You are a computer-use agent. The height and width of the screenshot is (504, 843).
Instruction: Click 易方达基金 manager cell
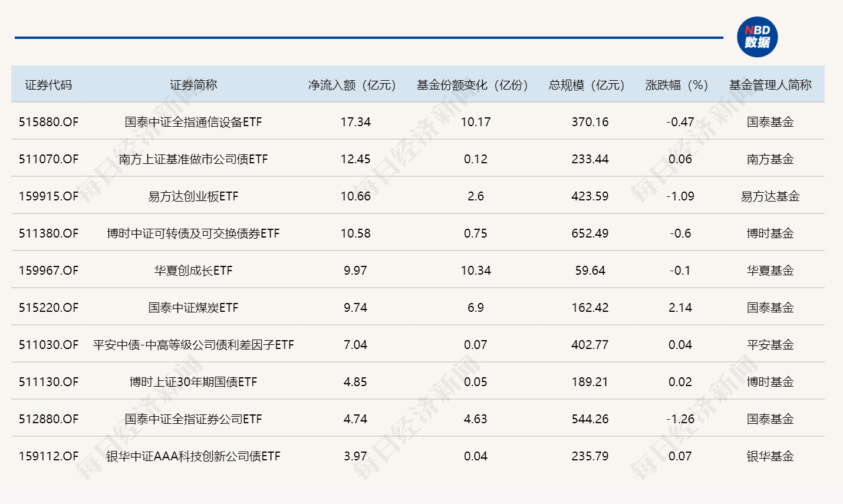coord(770,196)
